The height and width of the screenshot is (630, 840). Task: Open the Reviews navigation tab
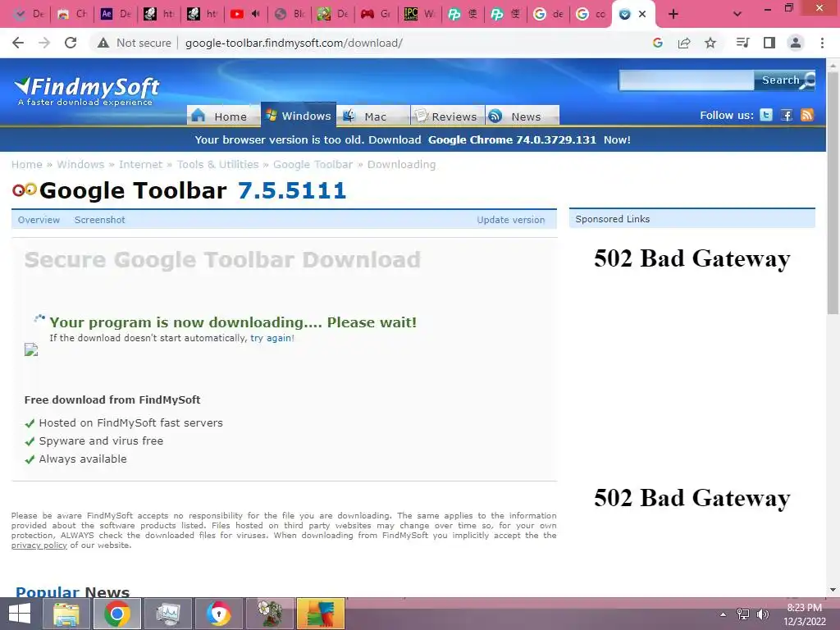click(x=448, y=116)
